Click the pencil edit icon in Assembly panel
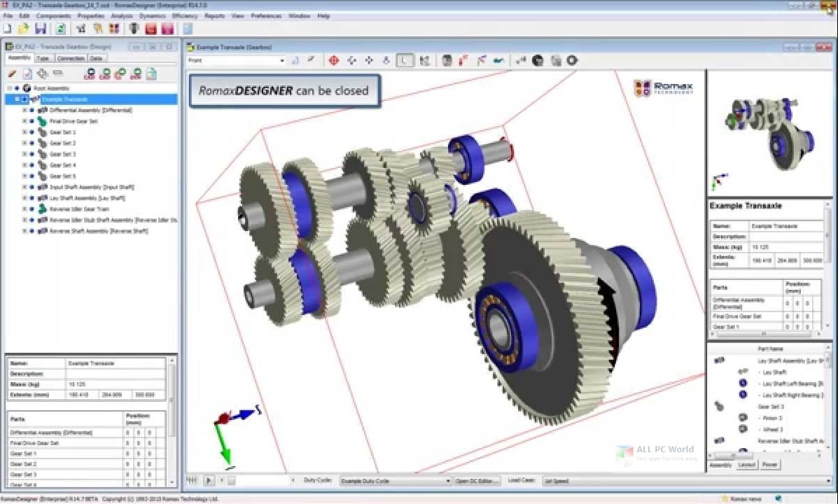Screen dimensions: 838x504 (12, 73)
